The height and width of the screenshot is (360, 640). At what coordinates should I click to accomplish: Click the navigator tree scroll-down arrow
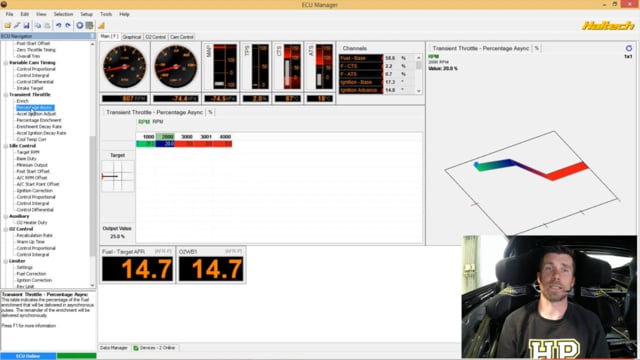93,285
